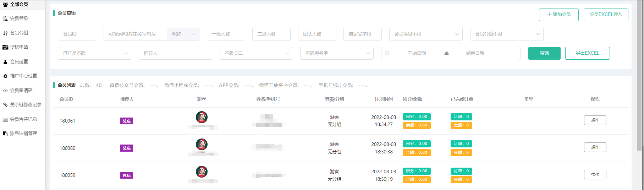Viewport: 644px width, 190px height.
Task: Click the green 搜索 button
Action: 544,53
